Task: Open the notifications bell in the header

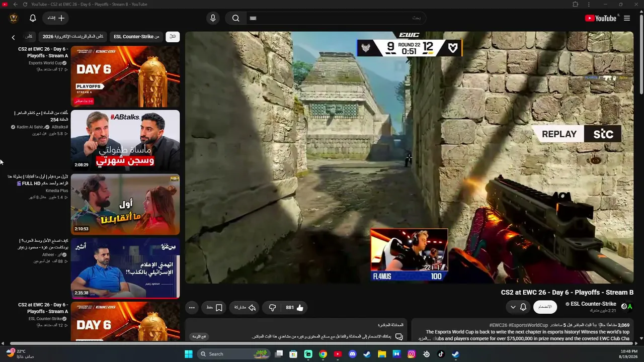Action: pyautogui.click(x=33, y=18)
